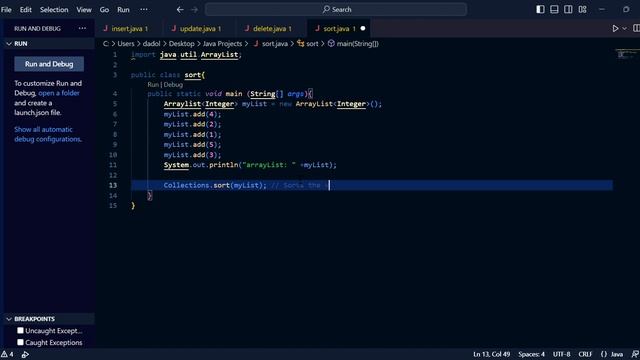
Task: Go back with the left arrow
Action: click(180, 9)
